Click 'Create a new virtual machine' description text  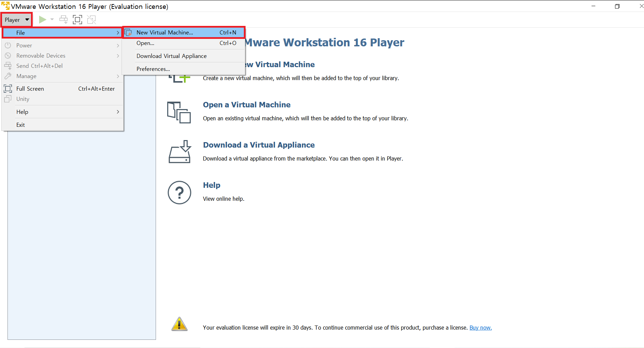click(301, 78)
